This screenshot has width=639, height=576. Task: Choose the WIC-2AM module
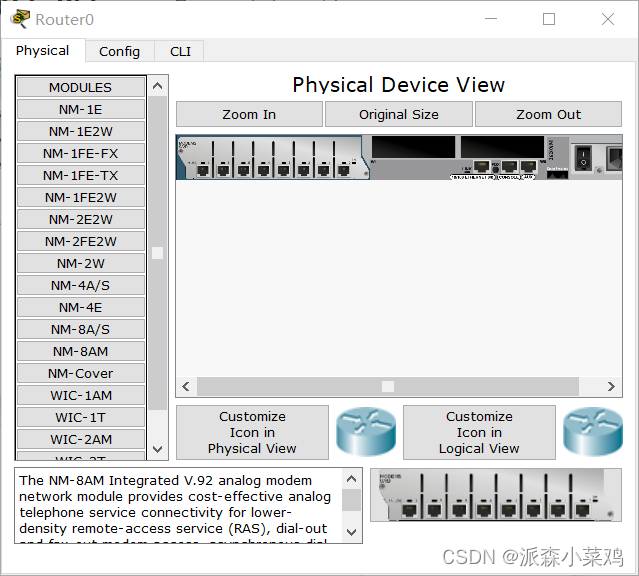pyautogui.click(x=81, y=439)
